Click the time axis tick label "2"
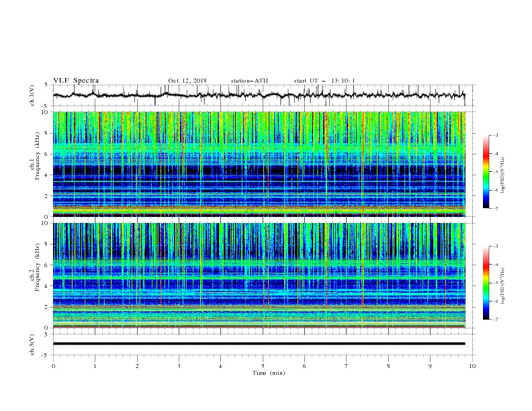The height and width of the screenshot is (411, 532). pyautogui.click(x=137, y=366)
